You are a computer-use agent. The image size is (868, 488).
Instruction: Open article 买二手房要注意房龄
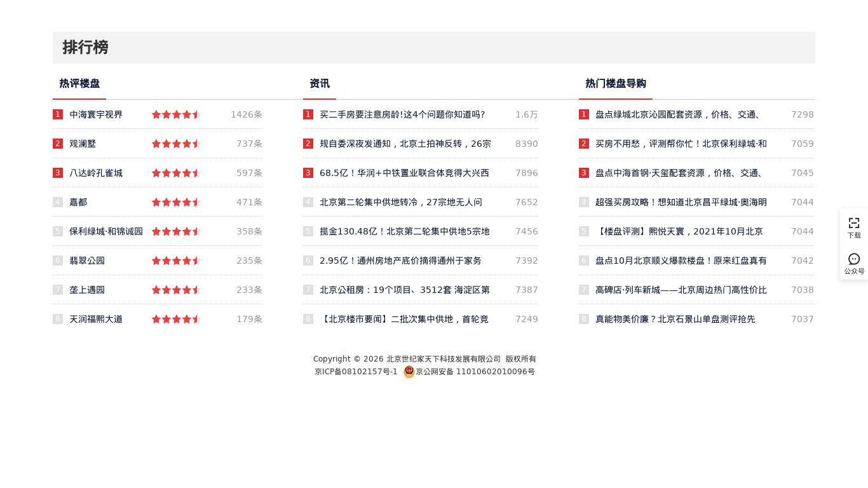click(402, 115)
